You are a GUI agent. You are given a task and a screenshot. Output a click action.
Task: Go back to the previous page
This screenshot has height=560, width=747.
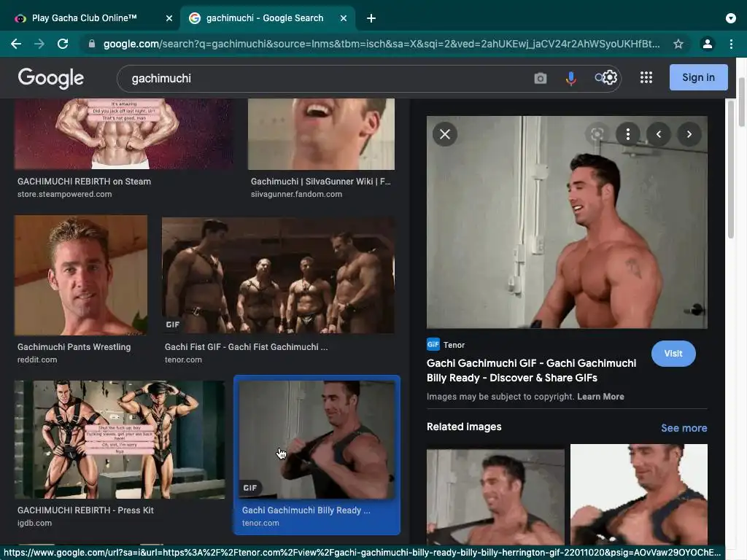pyautogui.click(x=16, y=44)
